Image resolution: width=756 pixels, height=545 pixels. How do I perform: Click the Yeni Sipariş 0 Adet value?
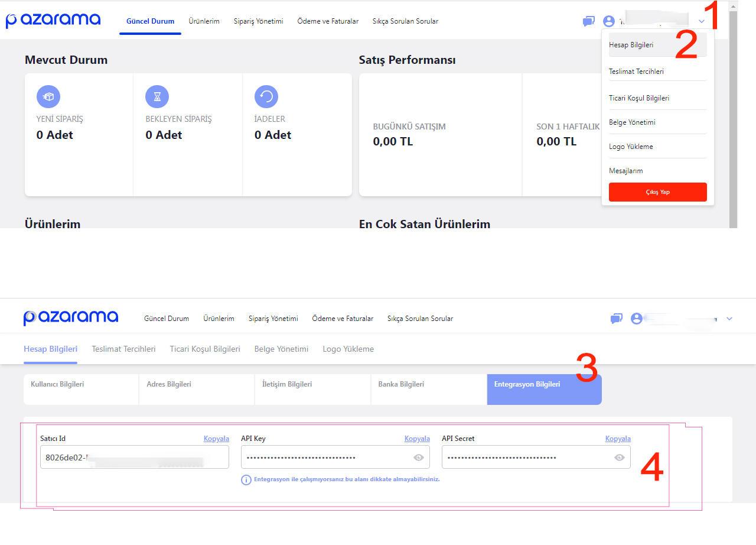coord(55,135)
